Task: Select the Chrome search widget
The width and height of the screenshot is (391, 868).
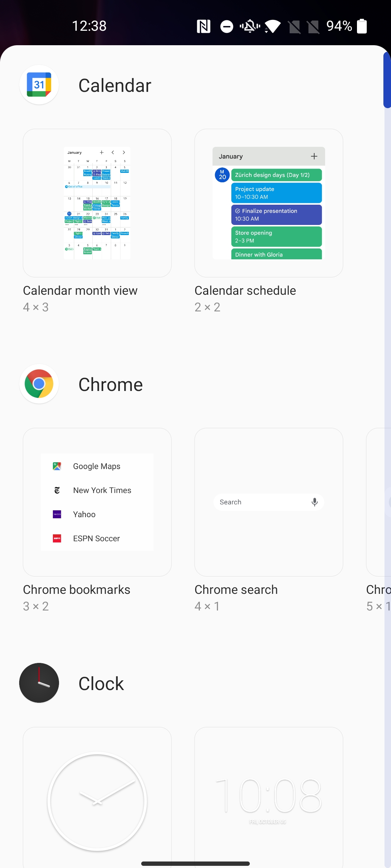Action: click(269, 502)
